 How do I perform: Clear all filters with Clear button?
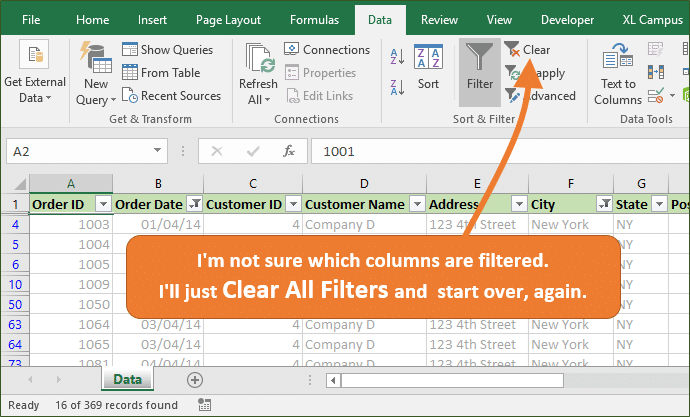pos(535,50)
